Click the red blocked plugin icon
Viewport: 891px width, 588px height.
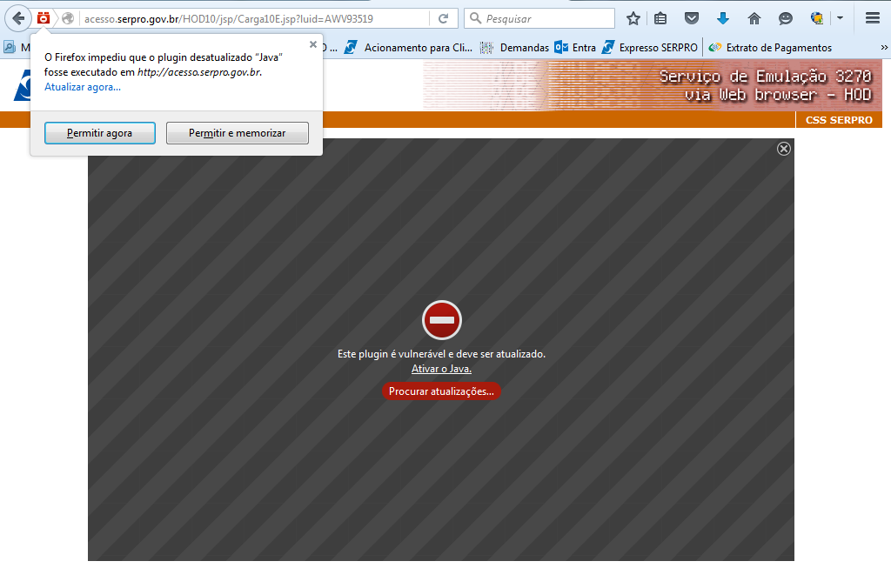click(x=442, y=320)
